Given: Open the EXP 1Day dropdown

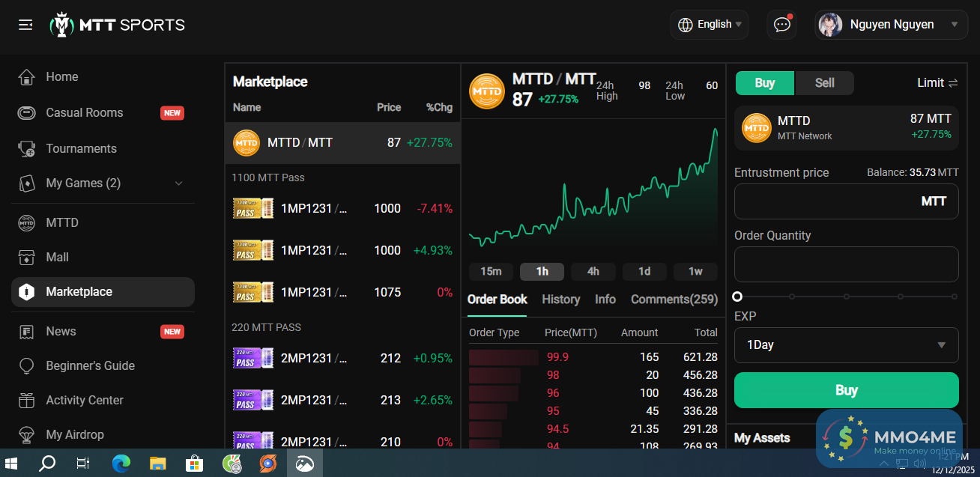Looking at the screenshot, I should (846, 345).
